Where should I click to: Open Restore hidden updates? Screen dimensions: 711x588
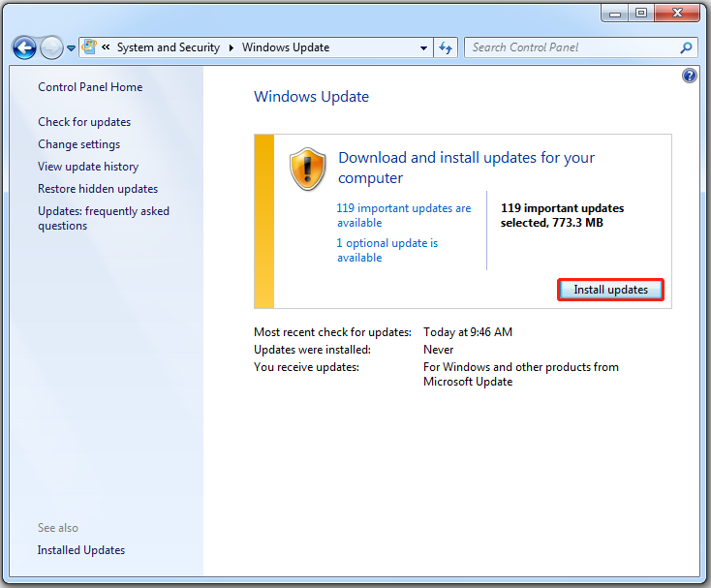[98, 189]
